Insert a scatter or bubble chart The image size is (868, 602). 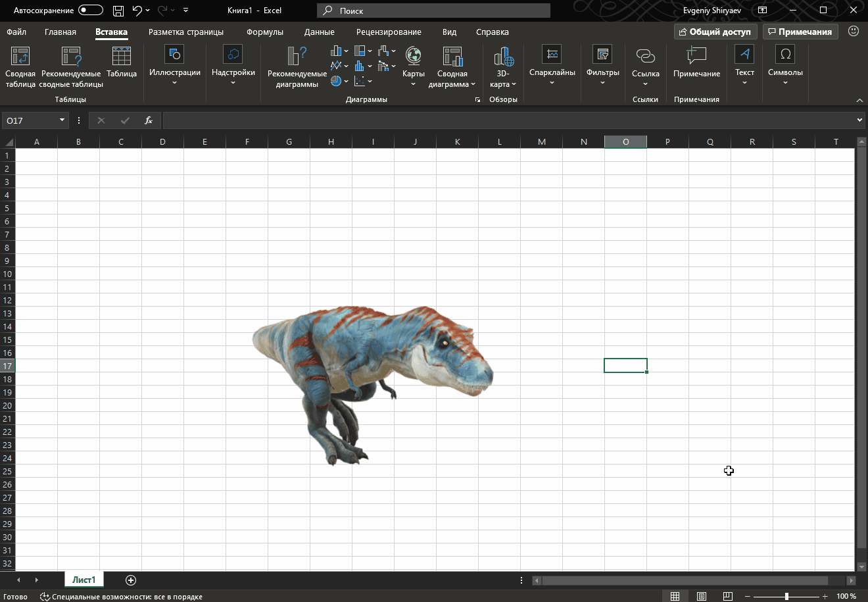[363, 81]
